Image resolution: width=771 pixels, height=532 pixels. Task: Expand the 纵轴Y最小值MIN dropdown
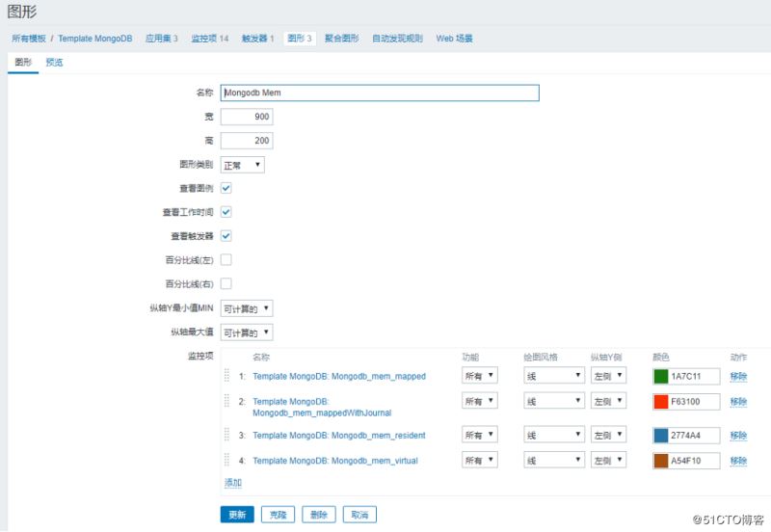click(247, 308)
